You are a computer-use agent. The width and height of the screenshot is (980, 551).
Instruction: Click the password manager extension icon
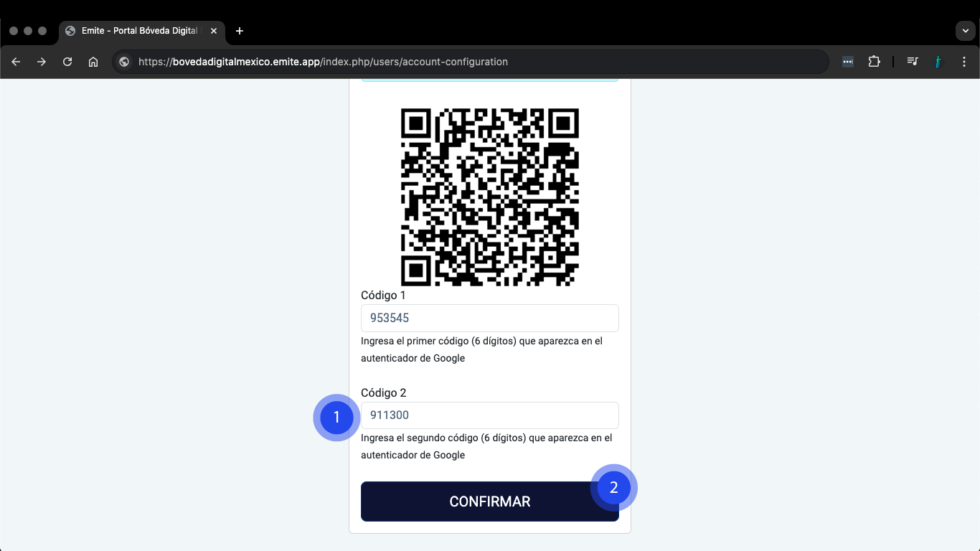[x=848, y=62]
